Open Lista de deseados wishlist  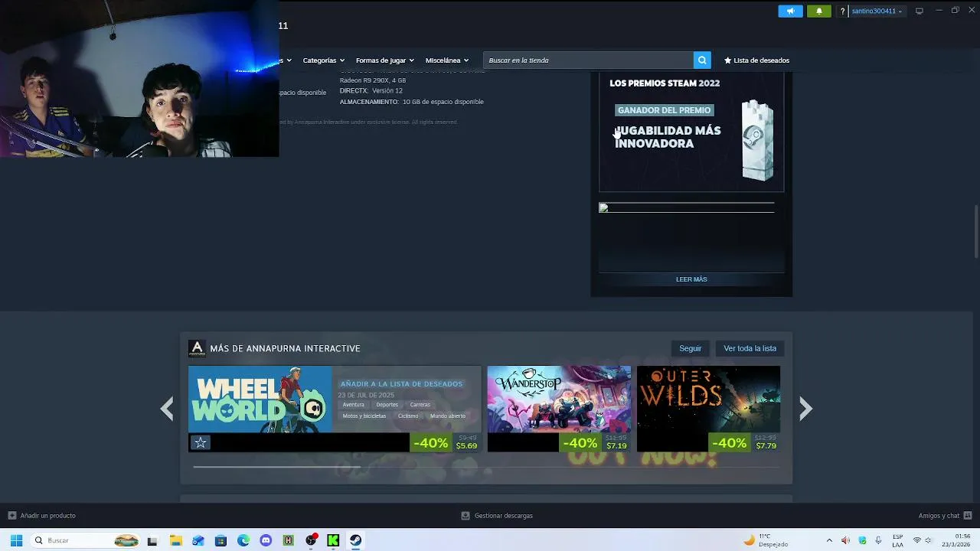[x=756, y=60]
